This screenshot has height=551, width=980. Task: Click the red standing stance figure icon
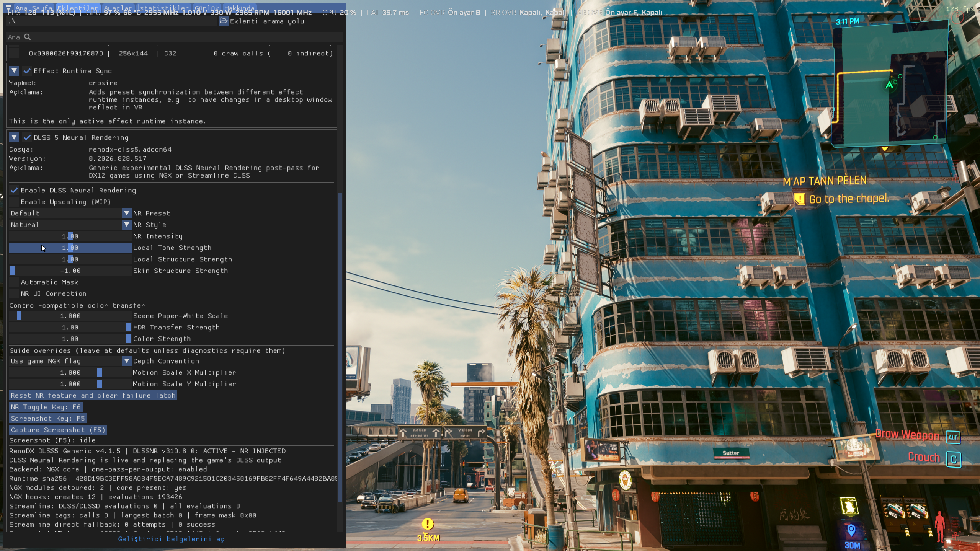[x=940, y=526]
